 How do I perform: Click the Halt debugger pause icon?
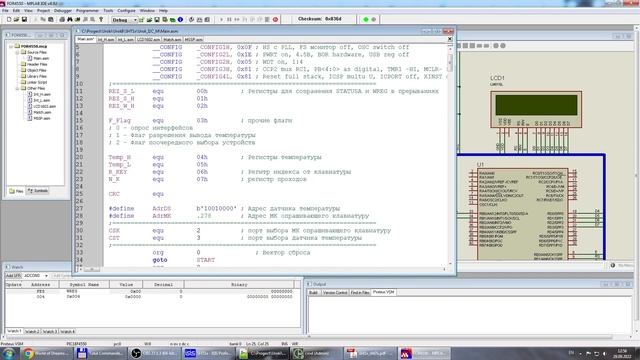229,19
